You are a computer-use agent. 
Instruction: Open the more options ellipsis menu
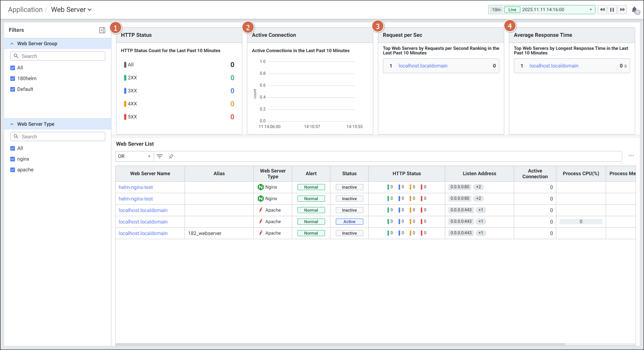[631, 156]
